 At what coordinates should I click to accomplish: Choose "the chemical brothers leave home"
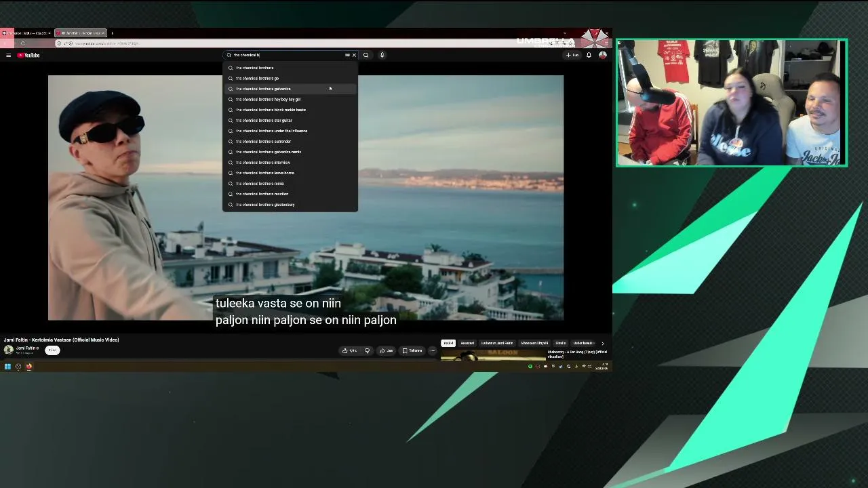(x=290, y=173)
